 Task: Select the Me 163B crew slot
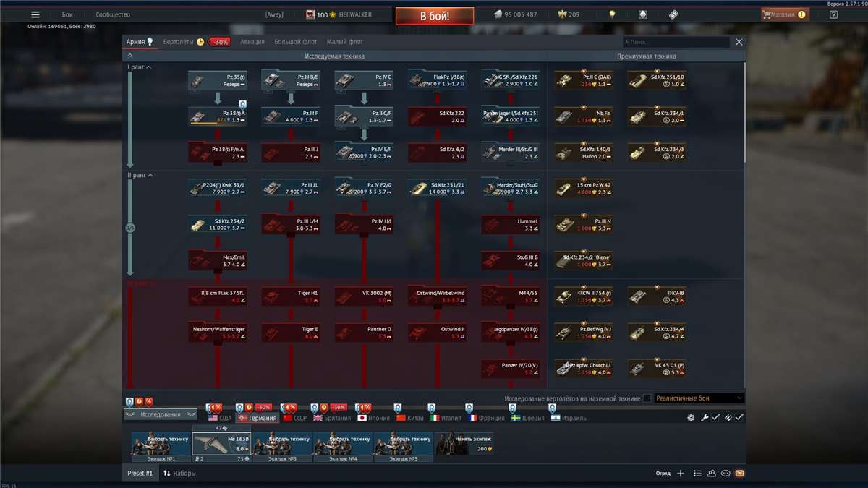coord(222,443)
